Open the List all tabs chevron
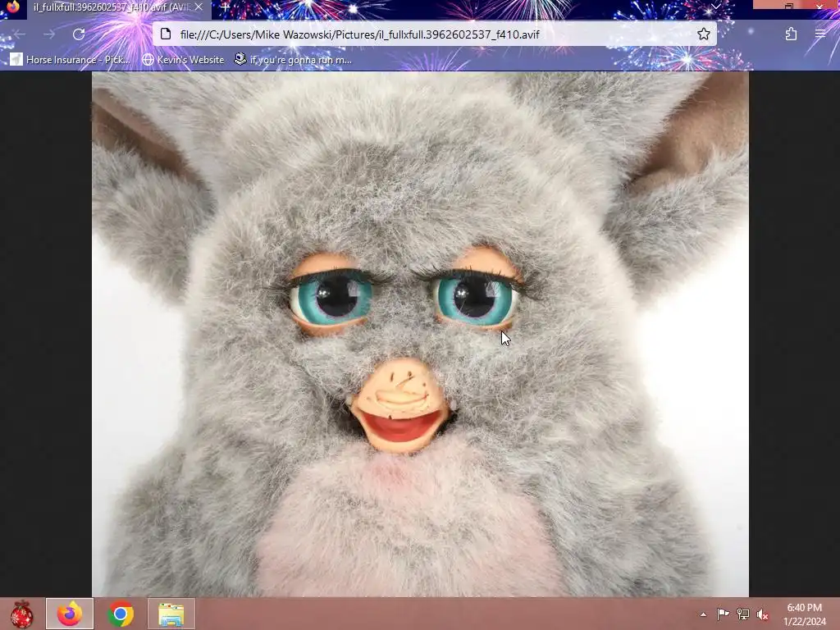Viewport: 840px width, 630px height. tap(715, 7)
